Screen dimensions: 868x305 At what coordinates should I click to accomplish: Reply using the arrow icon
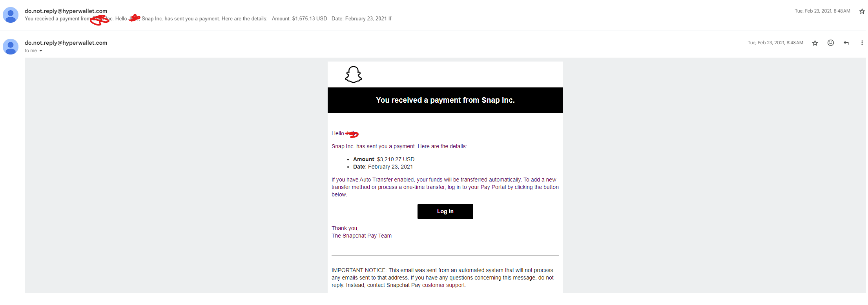coord(846,43)
